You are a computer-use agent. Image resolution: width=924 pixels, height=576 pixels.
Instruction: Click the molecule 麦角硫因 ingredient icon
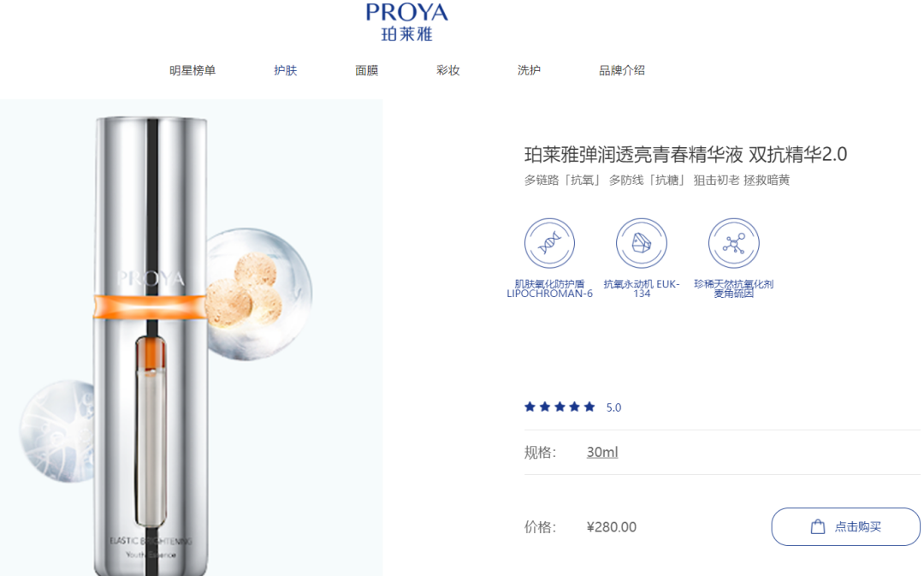733,243
